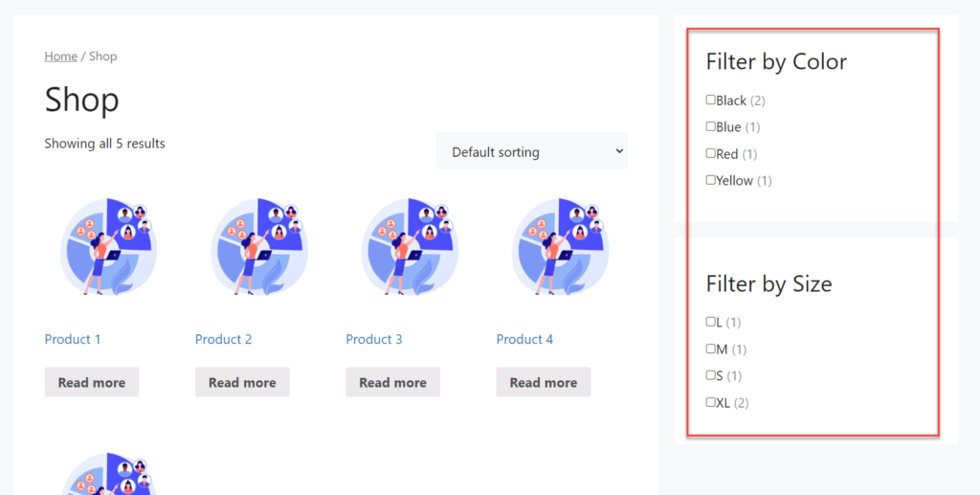
Task: Click Read more under Product 1
Action: [92, 382]
